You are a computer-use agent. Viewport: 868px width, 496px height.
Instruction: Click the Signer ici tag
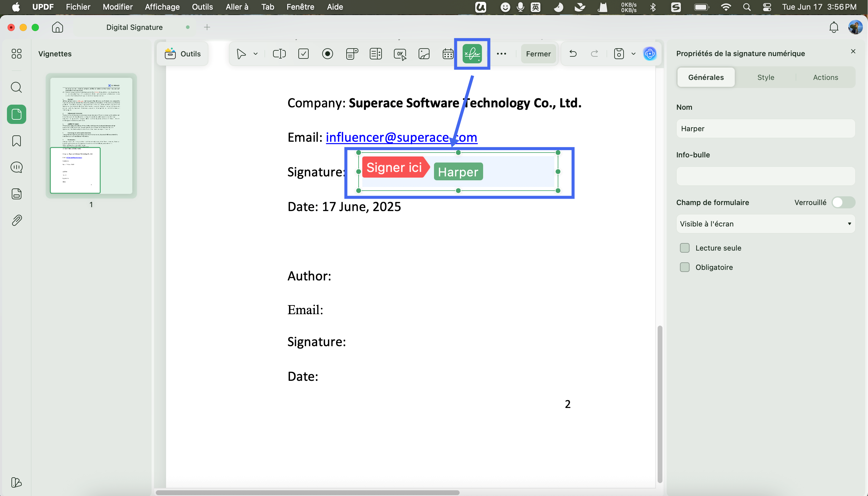[x=395, y=167]
